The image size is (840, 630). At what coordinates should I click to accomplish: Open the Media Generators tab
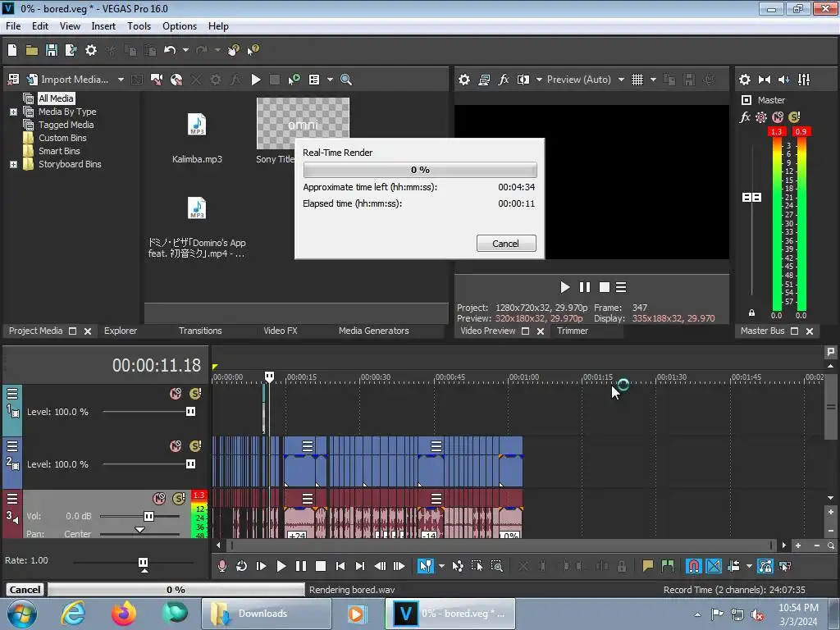[x=373, y=331]
